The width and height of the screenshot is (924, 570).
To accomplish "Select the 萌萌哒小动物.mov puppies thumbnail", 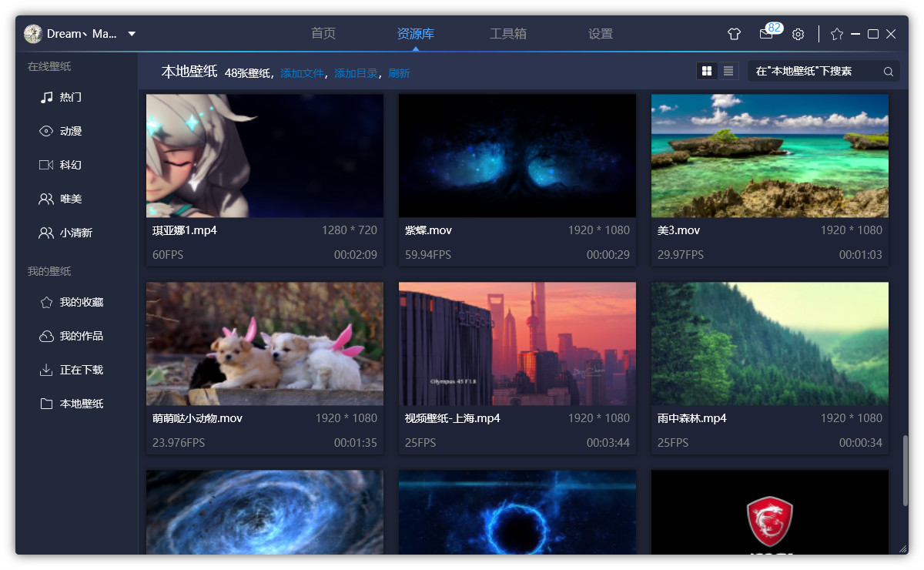I will click(265, 344).
